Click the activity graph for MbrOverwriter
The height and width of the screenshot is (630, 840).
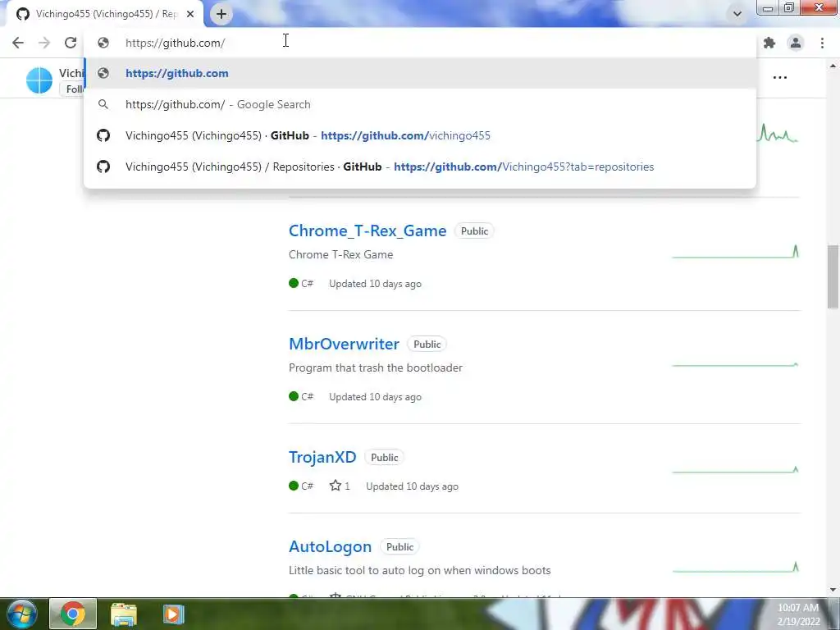[x=736, y=365]
